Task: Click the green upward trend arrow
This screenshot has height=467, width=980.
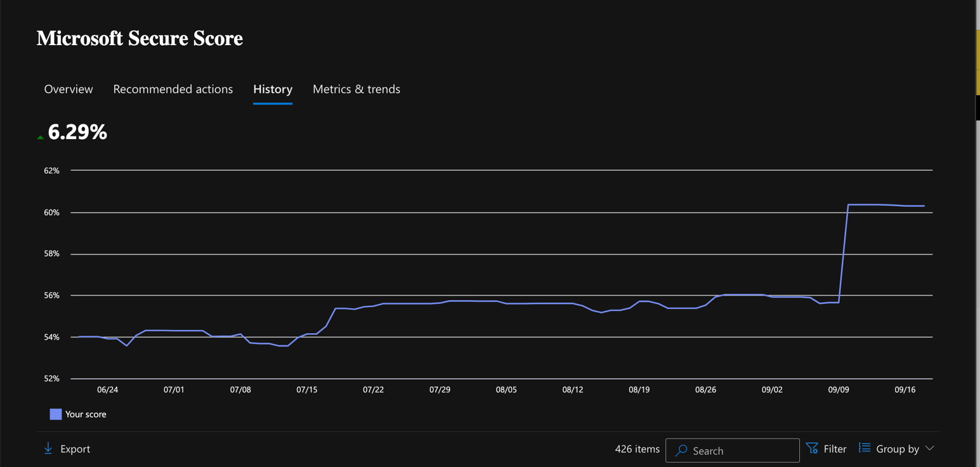Action: [40, 136]
